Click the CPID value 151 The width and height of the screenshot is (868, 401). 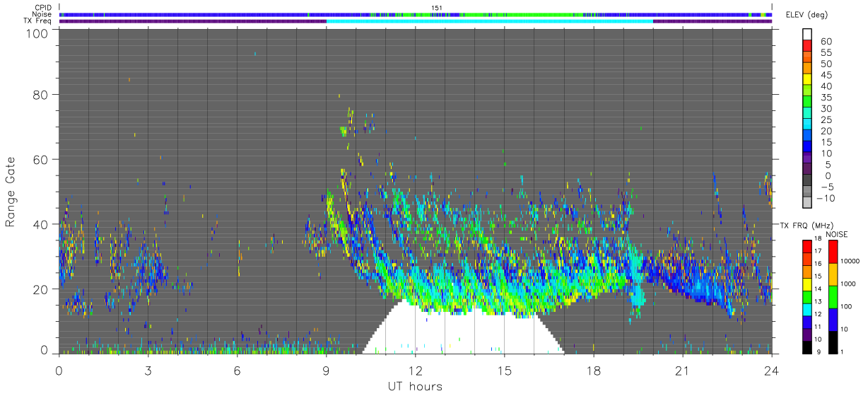click(437, 8)
